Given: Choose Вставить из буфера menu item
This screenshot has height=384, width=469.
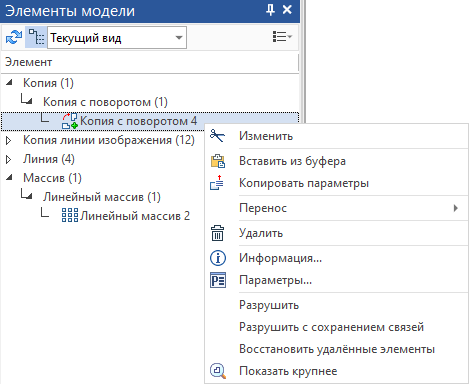Looking at the screenshot, I should coord(337,161).
